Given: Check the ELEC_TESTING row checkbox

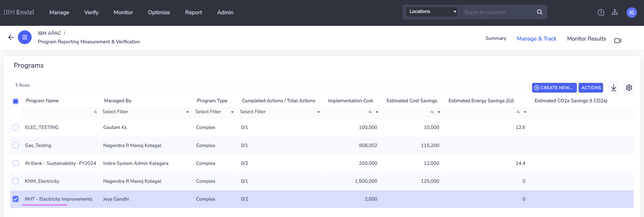Looking at the screenshot, I should pyautogui.click(x=15, y=127).
